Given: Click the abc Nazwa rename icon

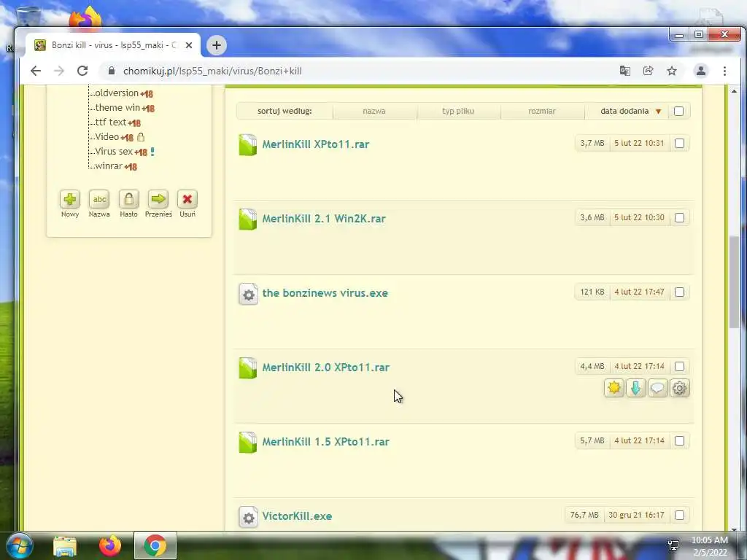Looking at the screenshot, I should (x=99, y=199).
